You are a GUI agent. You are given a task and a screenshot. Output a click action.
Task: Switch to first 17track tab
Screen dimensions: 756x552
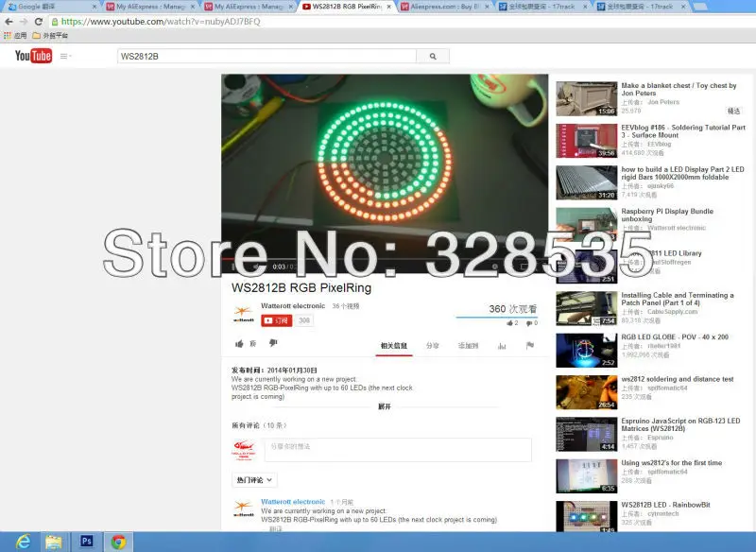541,7
